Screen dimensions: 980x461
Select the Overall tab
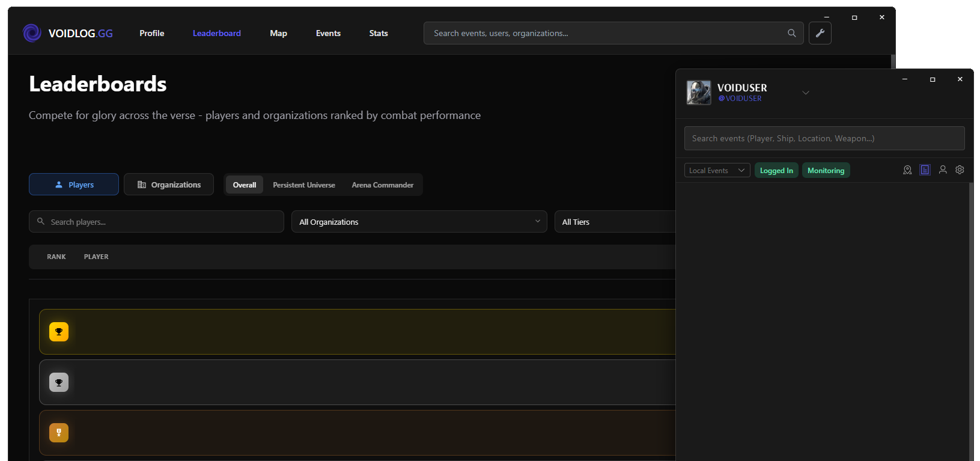coord(245,185)
